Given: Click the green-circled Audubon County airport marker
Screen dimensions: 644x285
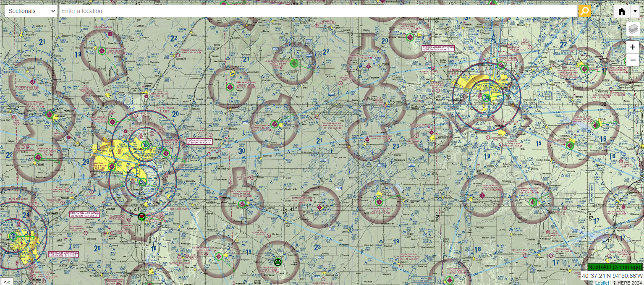Looking at the screenshot, I should coord(294,63).
